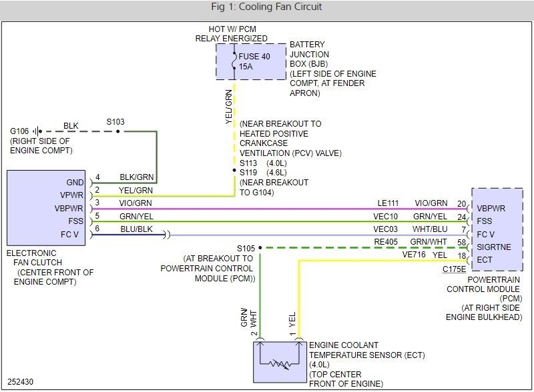Viewport: 534px width, 392px height.
Task: Click the 'S119 (4.6L)' splice text
Action: click(x=263, y=173)
